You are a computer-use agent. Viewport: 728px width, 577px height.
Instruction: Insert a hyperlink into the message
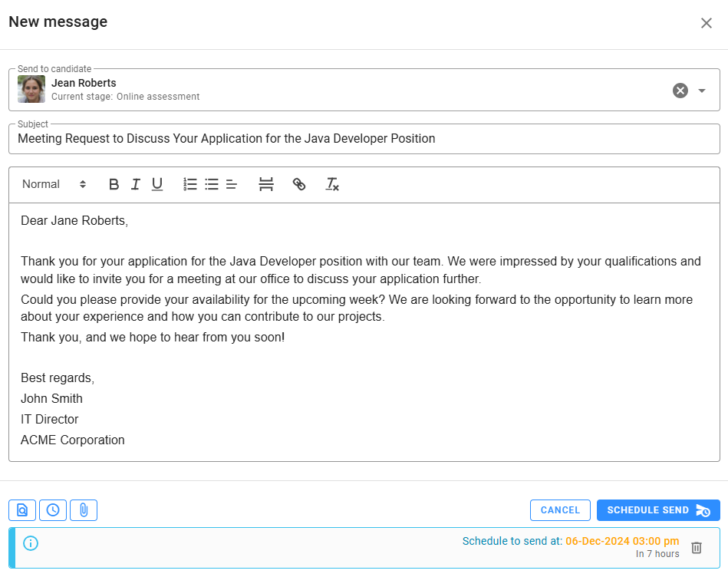(x=299, y=184)
